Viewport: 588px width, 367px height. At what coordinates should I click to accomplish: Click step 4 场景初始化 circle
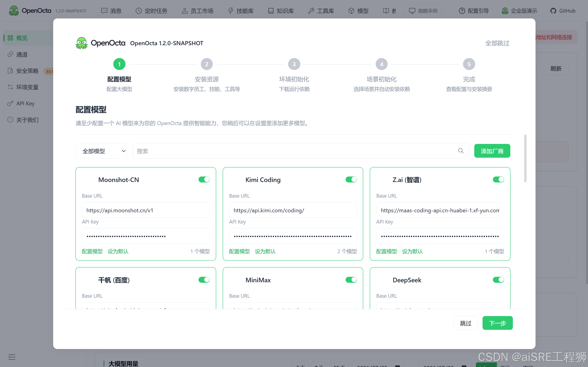382,64
